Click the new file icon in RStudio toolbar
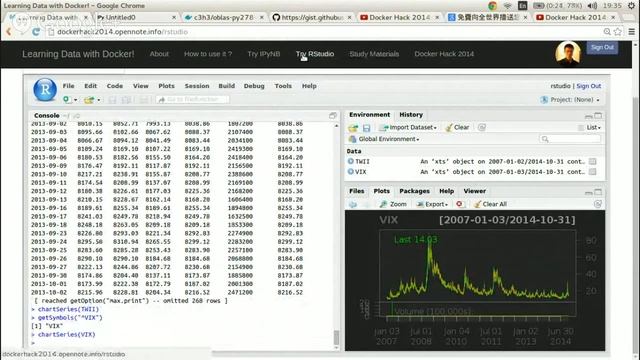This screenshot has width=640, height=360. pyautogui.click(x=67, y=99)
